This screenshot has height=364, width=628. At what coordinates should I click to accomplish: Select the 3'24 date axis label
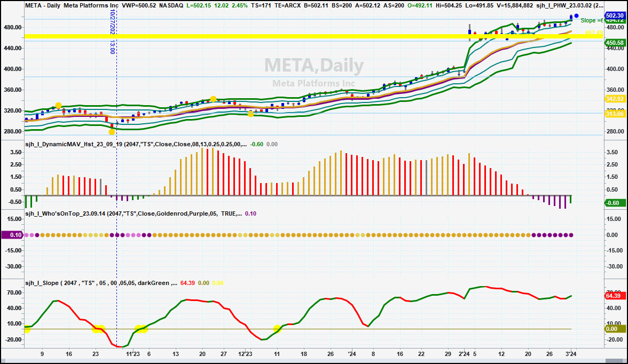click(x=571, y=354)
